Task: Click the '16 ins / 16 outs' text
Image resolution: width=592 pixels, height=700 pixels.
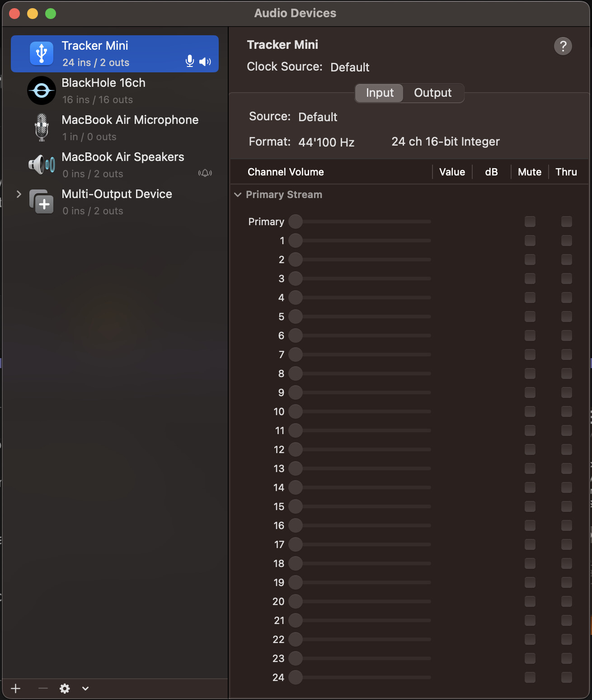Action: (98, 99)
